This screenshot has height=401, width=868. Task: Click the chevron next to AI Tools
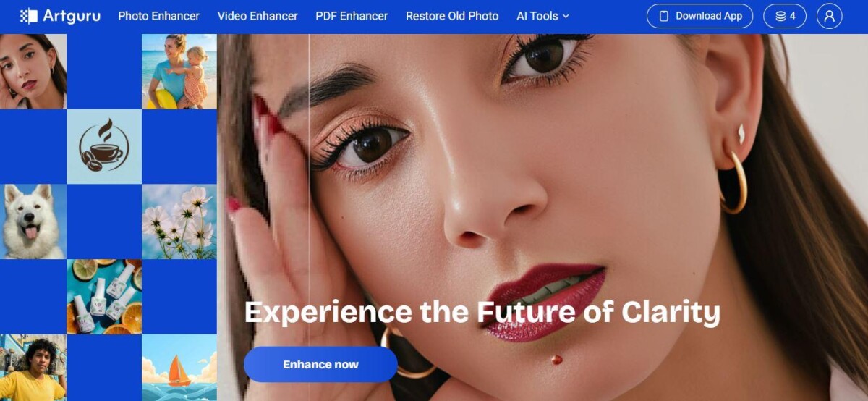point(566,16)
